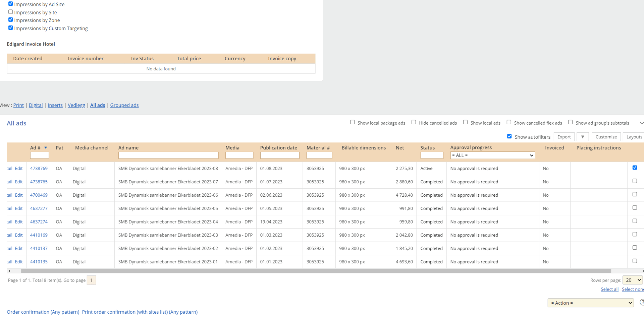This screenshot has width=644, height=316.
Task: Check Impressions by Site
Action: [x=11, y=12]
